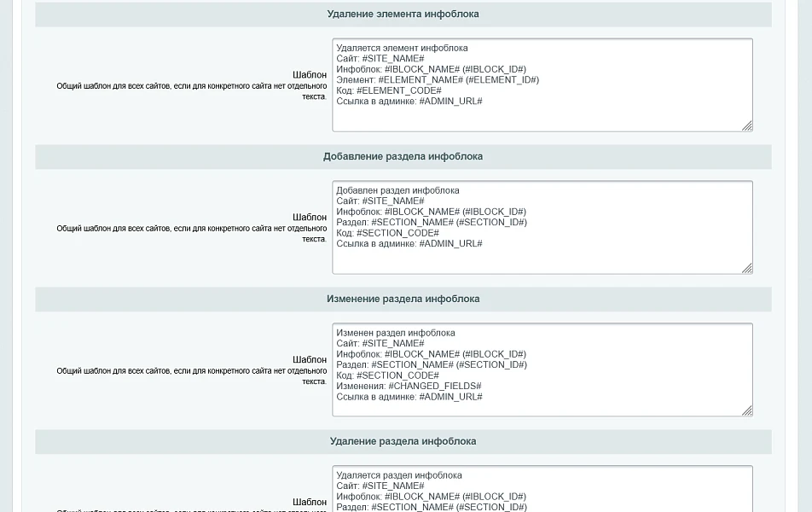Click the 'Шаблон' label beside the add section template
Screen dimensions: 812x512
pyautogui.click(x=310, y=217)
